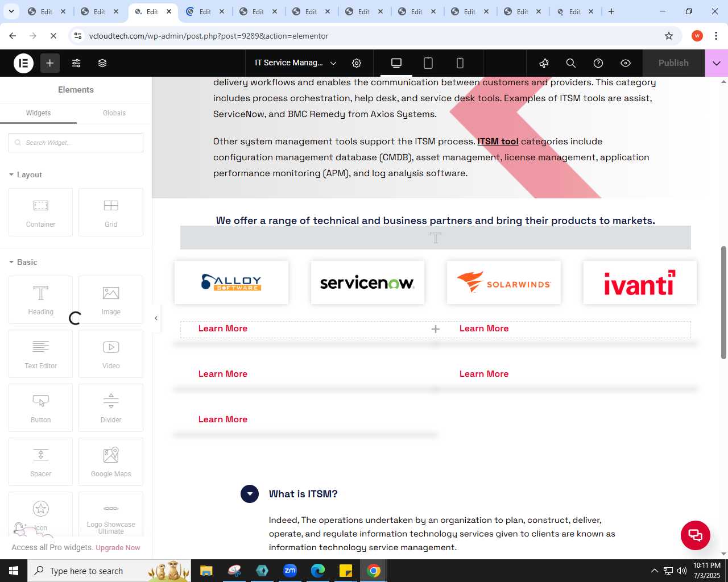728x582 pixels.
Task: Click the Ivanti logo card
Action: (x=640, y=282)
